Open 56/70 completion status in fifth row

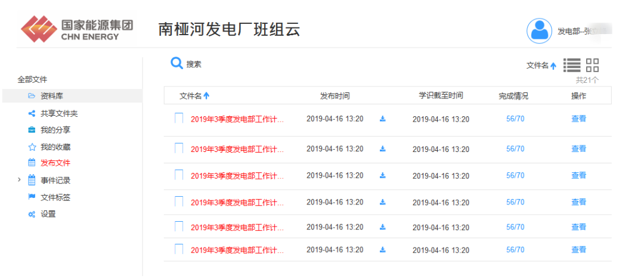click(515, 227)
